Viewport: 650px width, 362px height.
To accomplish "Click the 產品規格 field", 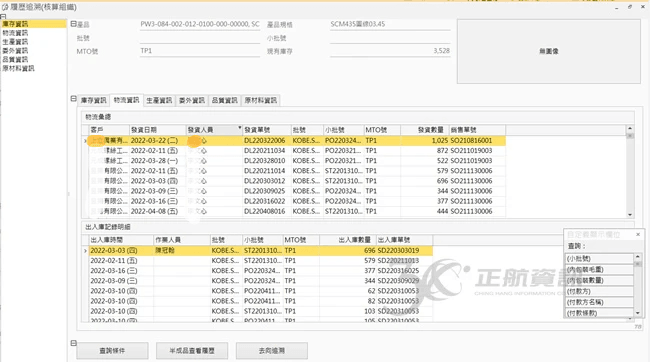I will point(390,24).
